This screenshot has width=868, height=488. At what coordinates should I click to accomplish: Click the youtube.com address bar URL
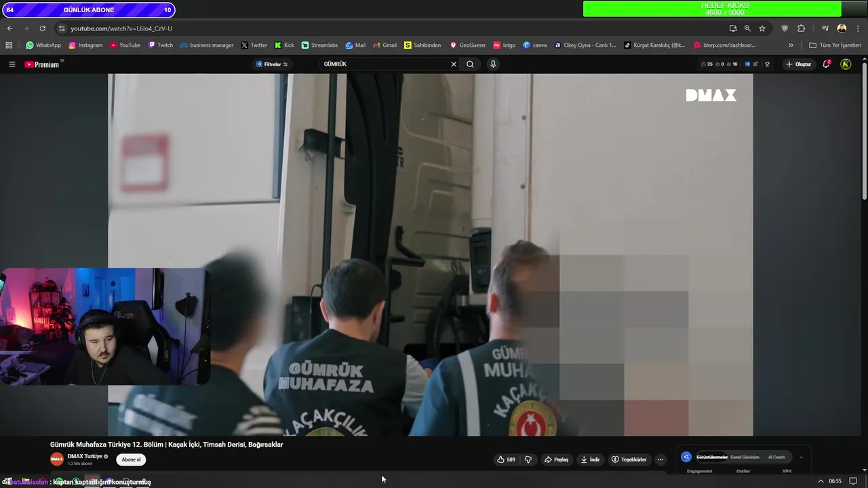[x=121, y=28]
